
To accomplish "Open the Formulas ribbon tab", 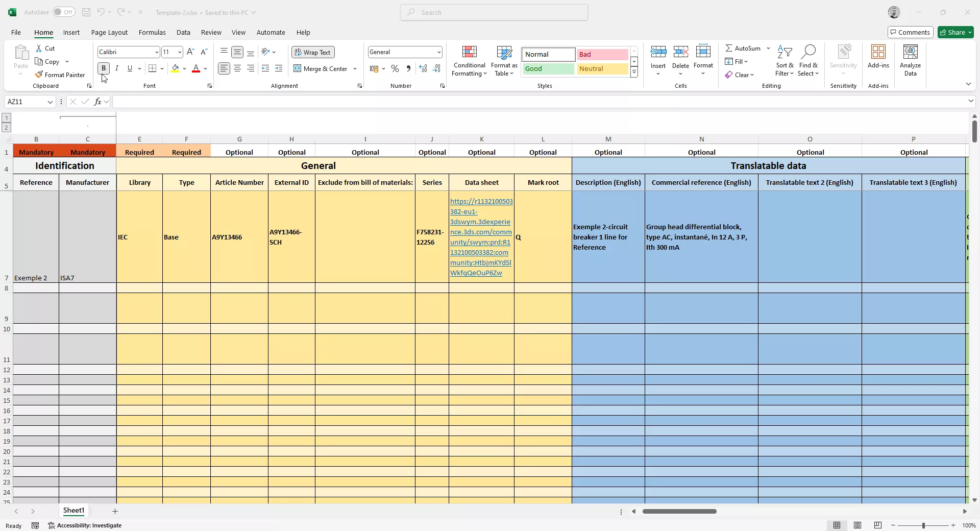I will pos(152,32).
